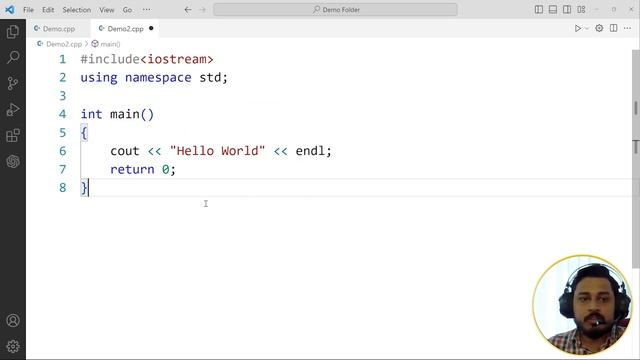The height and width of the screenshot is (360, 640).
Task: Open the Explorer view in activity bar
Action: (13, 31)
